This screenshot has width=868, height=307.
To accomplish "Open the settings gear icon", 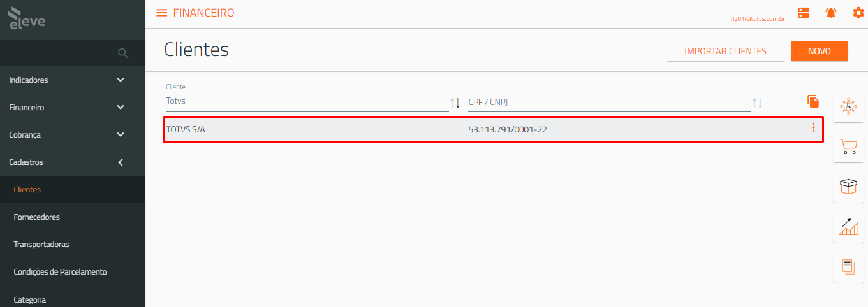I will pyautogui.click(x=858, y=13).
